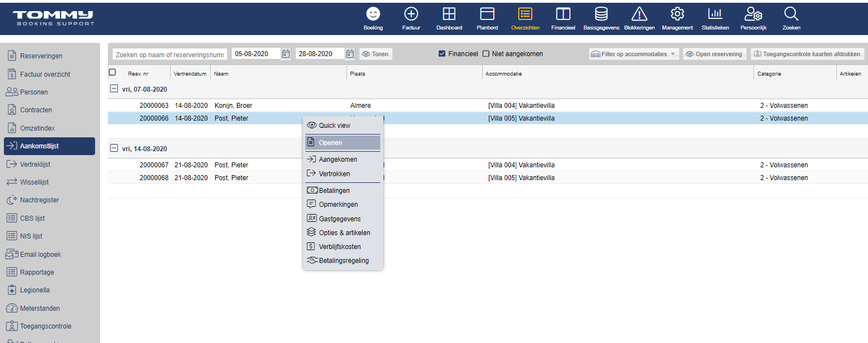
Task: Select reservation 20000063 Konijn, Broer row
Action: 488,106
